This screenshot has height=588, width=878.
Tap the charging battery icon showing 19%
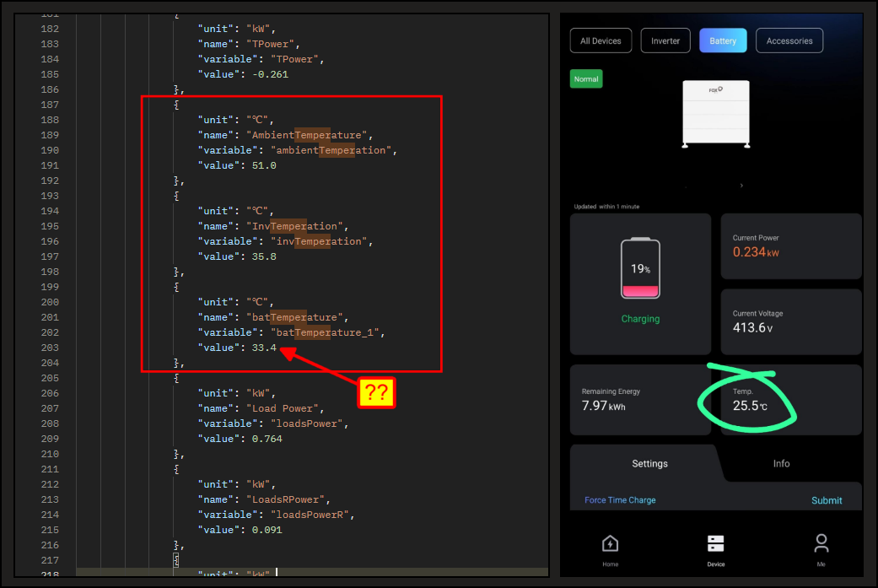640,269
